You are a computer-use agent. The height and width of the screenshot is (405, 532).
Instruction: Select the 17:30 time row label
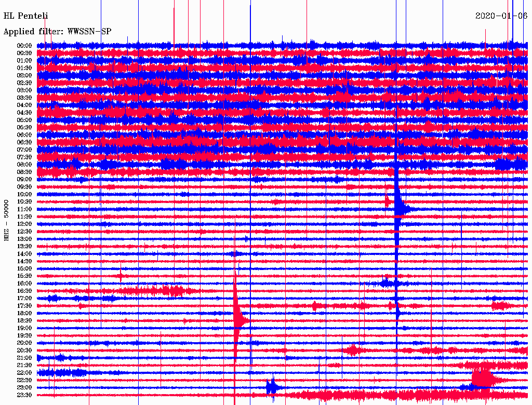[x=24, y=306]
